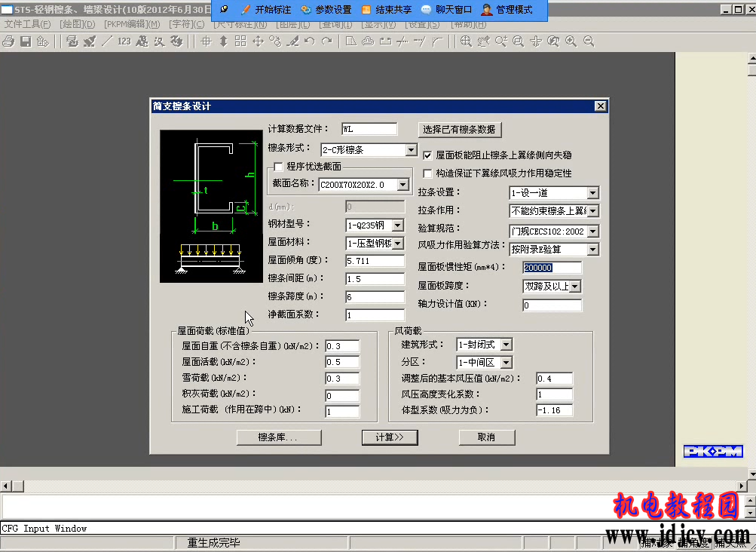Click the fillet corner toolbar icon
Image resolution: width=756 pixels, height=552 pixels.
[437, 42]
